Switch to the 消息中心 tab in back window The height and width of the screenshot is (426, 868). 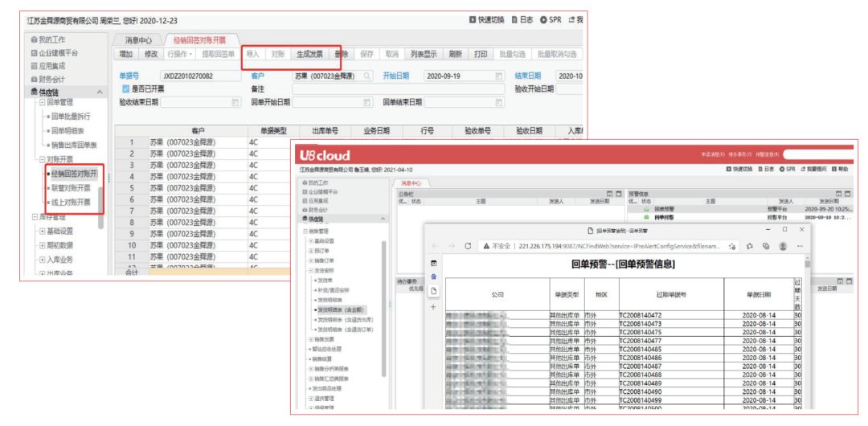pos(133,40)
